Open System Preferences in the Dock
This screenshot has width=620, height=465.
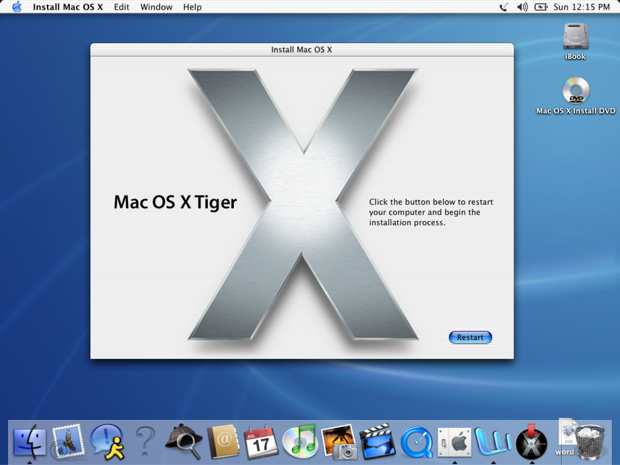(454, 443)
